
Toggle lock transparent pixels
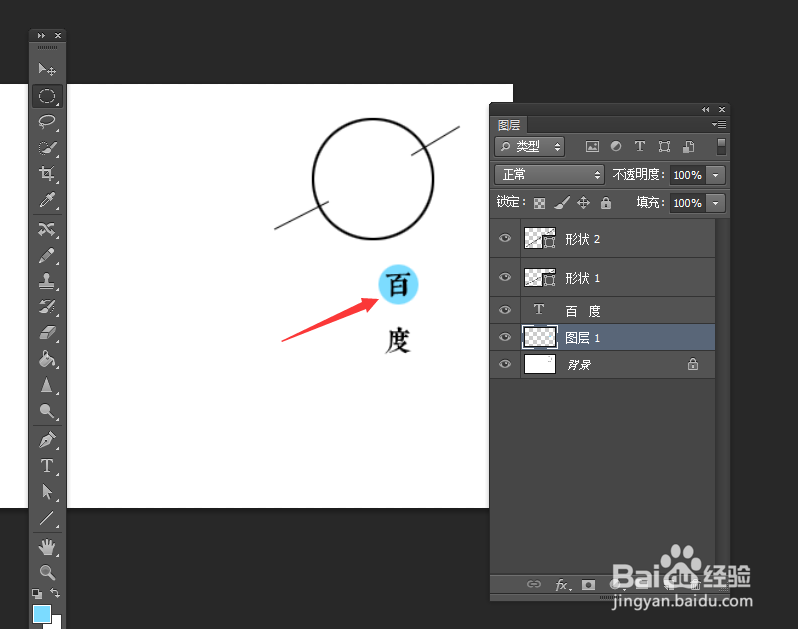click(x=539, y=204)
